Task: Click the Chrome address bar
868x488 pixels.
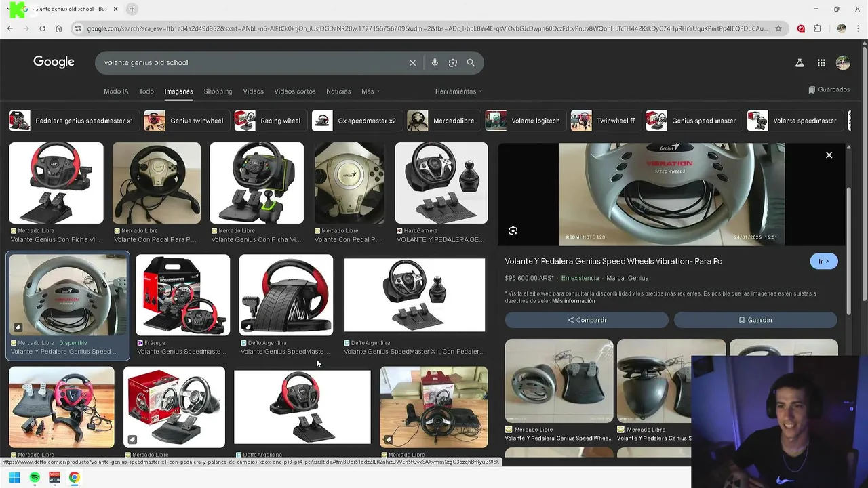Action: (x=427, y=28)
